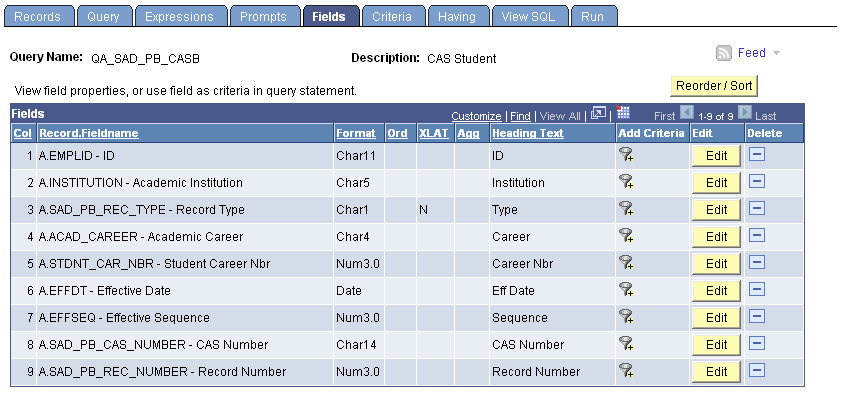Sort by Heading Text column header

(x=528, y=133)
